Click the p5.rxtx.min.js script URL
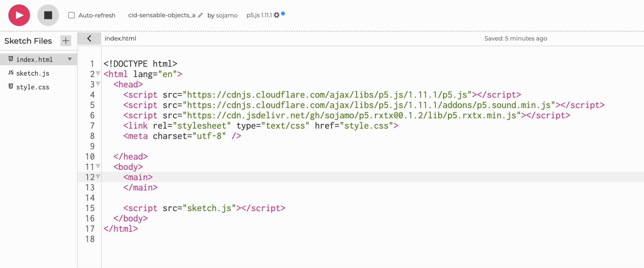644x268 pixels. click(352, 115)
